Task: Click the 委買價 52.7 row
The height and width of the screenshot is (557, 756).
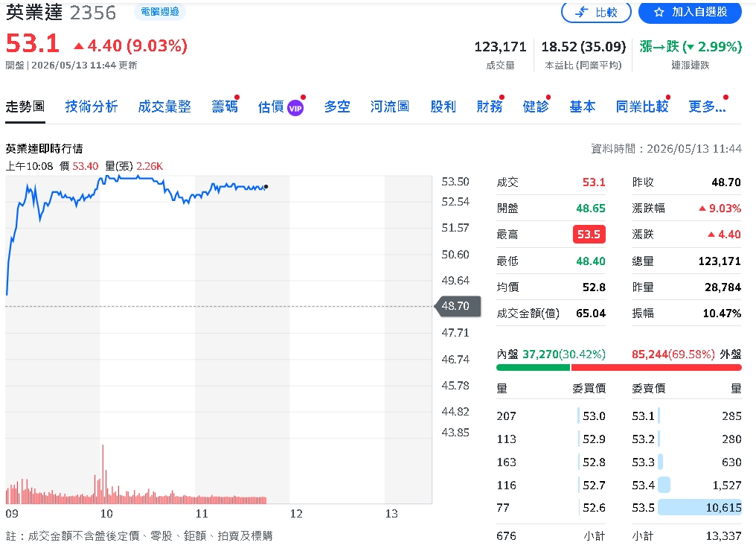Action: (x=551, y=485)
